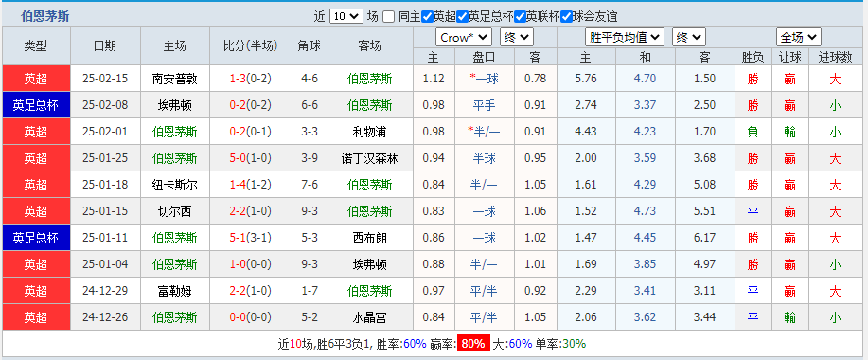Screen dimensions: 868x360
Task: Open the Crow* bookmaker dropdown
Action: point(464,38)
